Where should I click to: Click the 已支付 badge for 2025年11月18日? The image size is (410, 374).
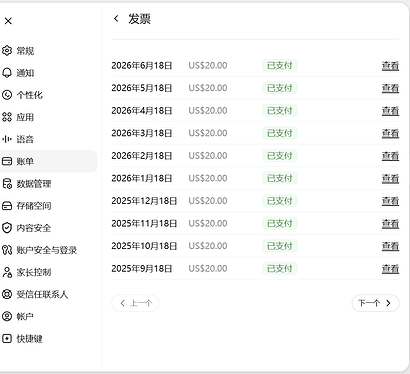click(x=280, y=223)
